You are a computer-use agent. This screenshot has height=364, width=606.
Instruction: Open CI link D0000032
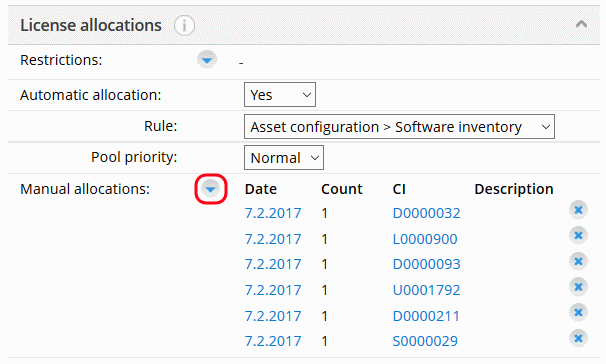click(x=426, y=213)
